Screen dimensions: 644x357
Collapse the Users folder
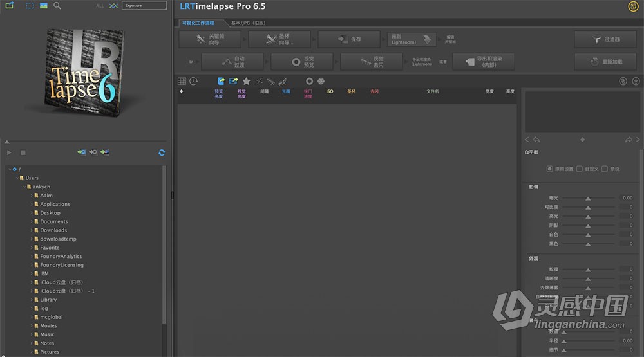pyautogui.click(x=17, y=178)
